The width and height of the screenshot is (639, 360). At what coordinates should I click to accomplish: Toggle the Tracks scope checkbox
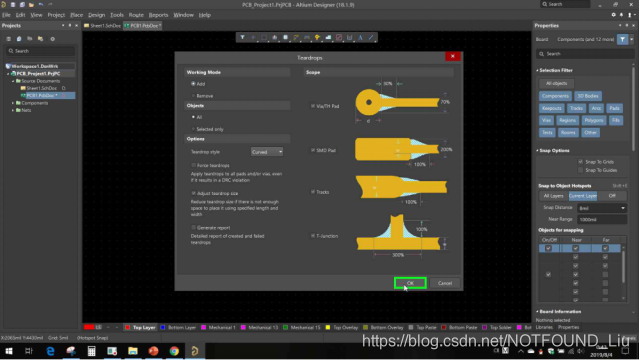[313, 192]
